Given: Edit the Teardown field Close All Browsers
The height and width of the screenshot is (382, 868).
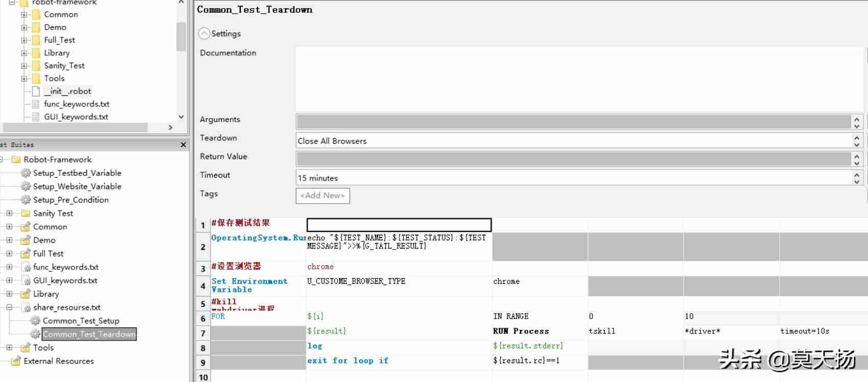Looking at the screenshot, I should pos(573,141).
